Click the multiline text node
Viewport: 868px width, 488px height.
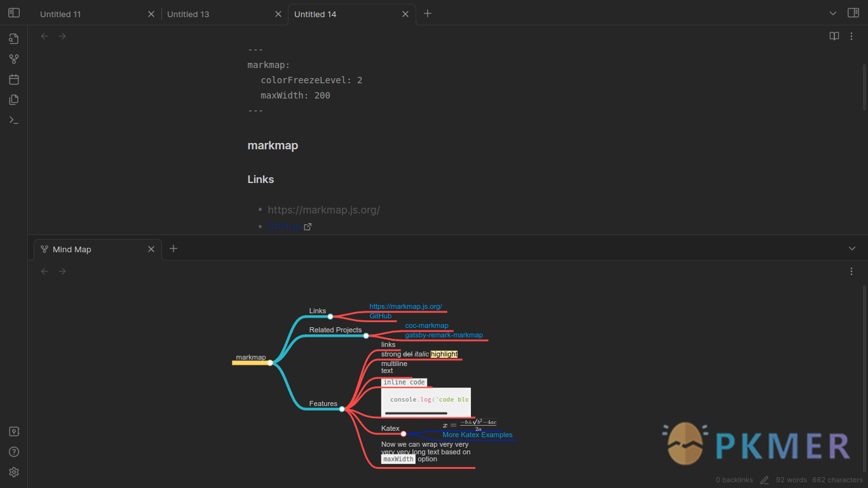coord(394,367)
